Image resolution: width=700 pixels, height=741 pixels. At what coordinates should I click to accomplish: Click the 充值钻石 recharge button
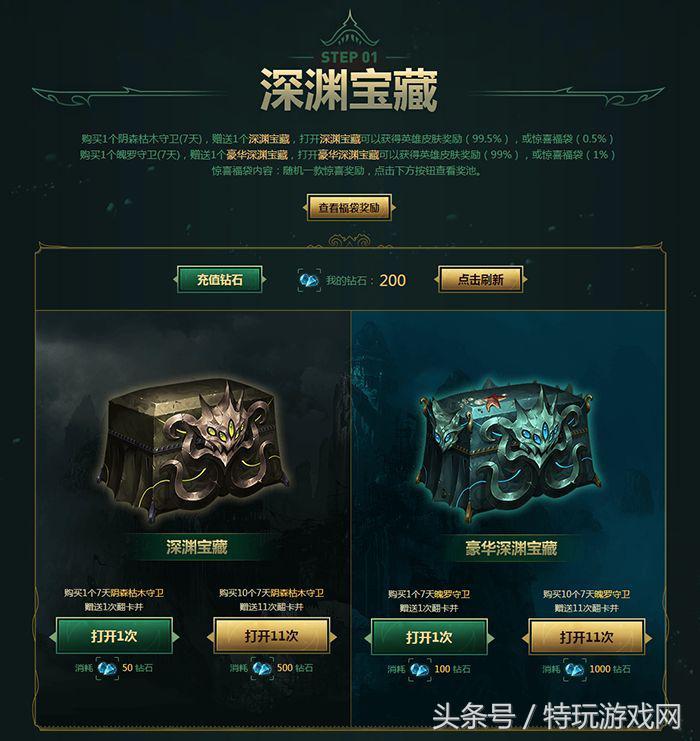pos(220,280)
